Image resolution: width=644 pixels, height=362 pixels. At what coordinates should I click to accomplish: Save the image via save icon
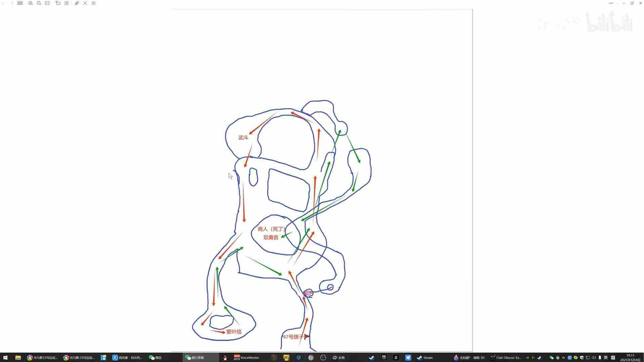pos(93,3)
